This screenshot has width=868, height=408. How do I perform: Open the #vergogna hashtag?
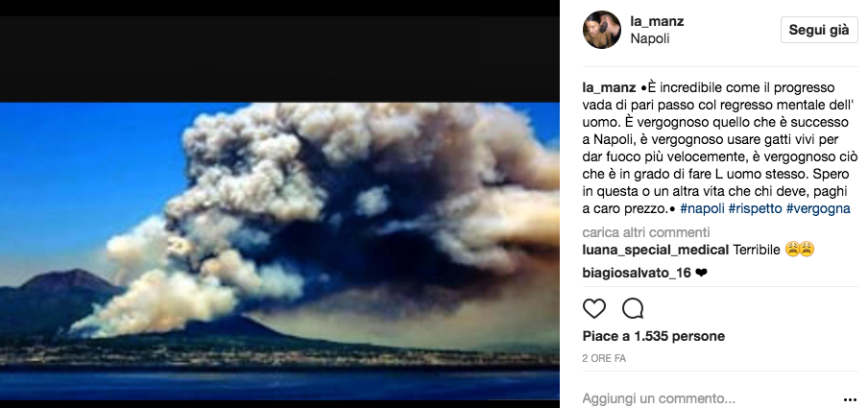pyautogui.click(x=818, y=209)
